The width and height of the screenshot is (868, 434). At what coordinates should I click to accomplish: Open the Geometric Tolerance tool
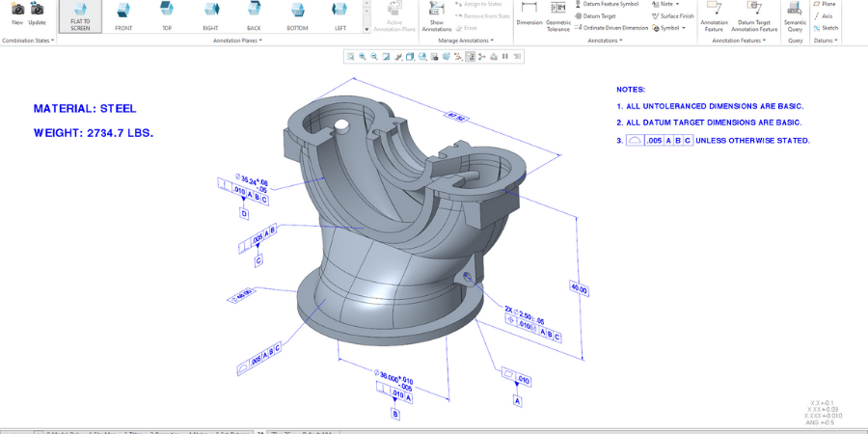558,16
